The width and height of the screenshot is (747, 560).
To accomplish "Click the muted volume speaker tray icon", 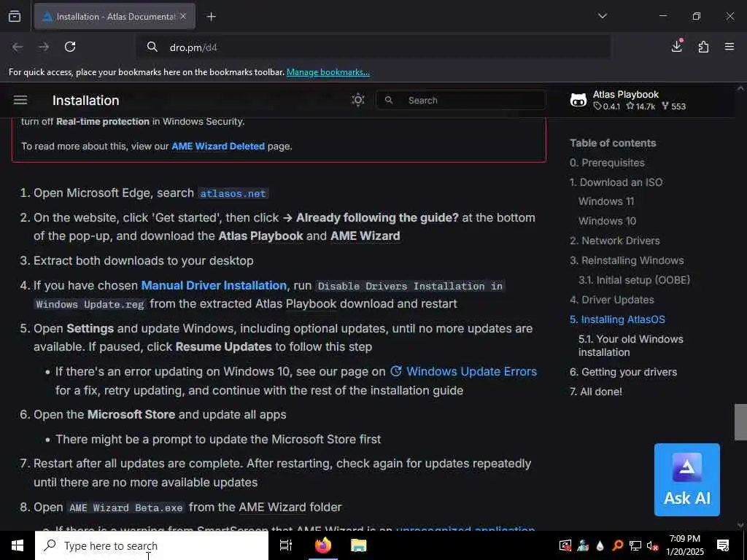I will click(652, 545).
